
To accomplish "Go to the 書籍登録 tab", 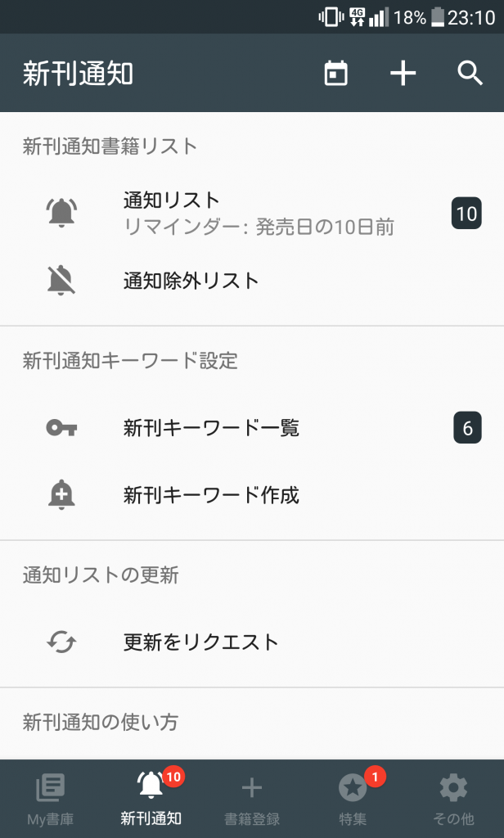I will [x=252, y=799].
